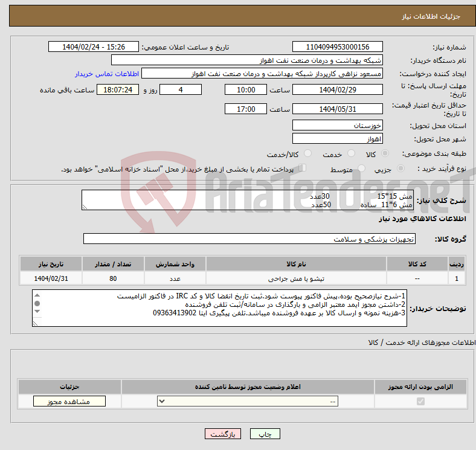The height and width of the screenshot is (450, 476).
Task: Click the buyer notes resize handle
Action: click(35, 324)
